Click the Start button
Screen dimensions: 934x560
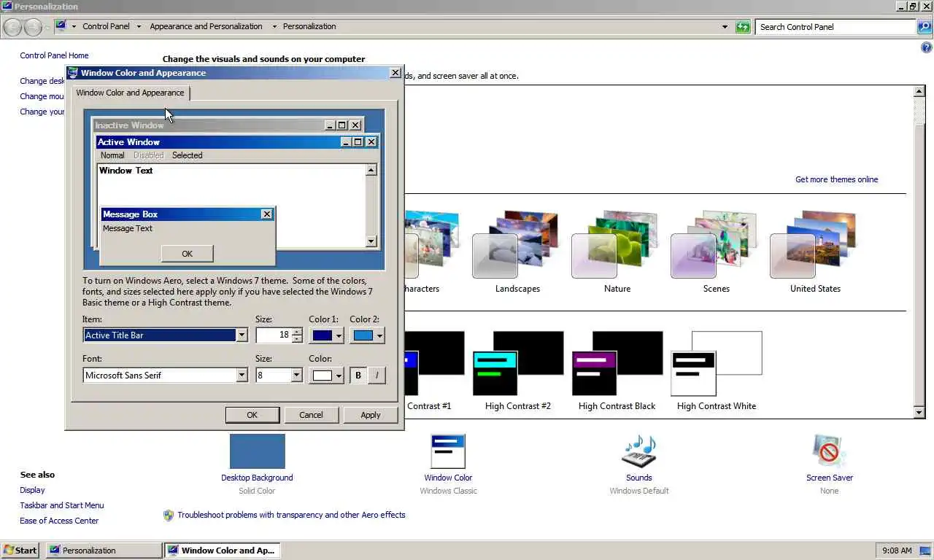point(20,551)
